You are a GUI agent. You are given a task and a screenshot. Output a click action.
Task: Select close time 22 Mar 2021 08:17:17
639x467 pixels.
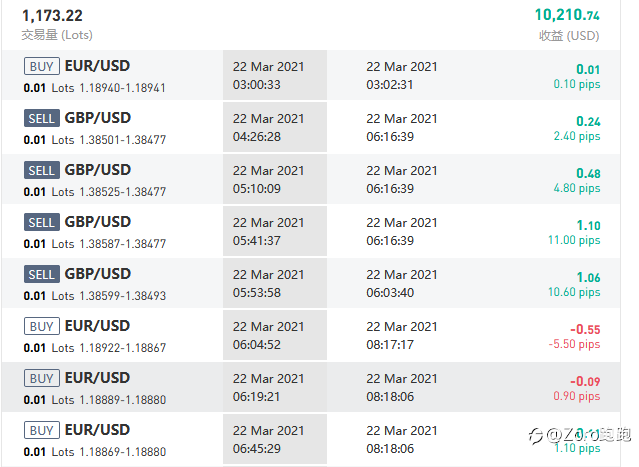(402, 335)
